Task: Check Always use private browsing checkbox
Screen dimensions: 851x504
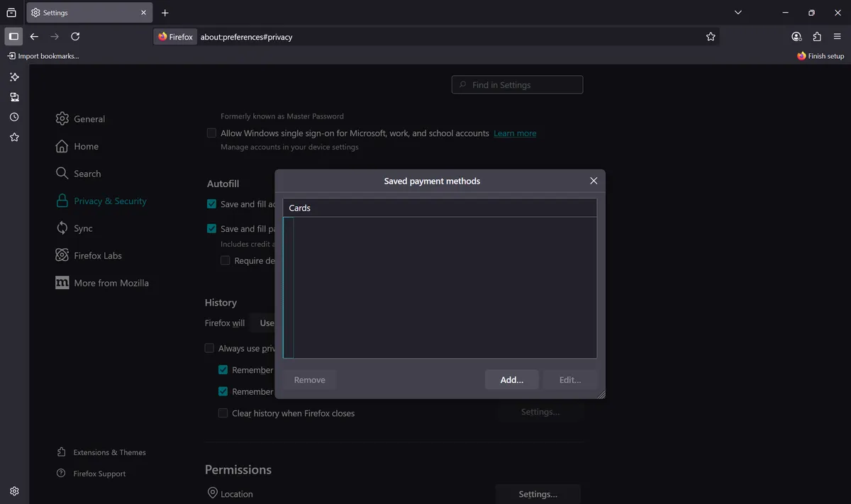Action: pos(209,348)
